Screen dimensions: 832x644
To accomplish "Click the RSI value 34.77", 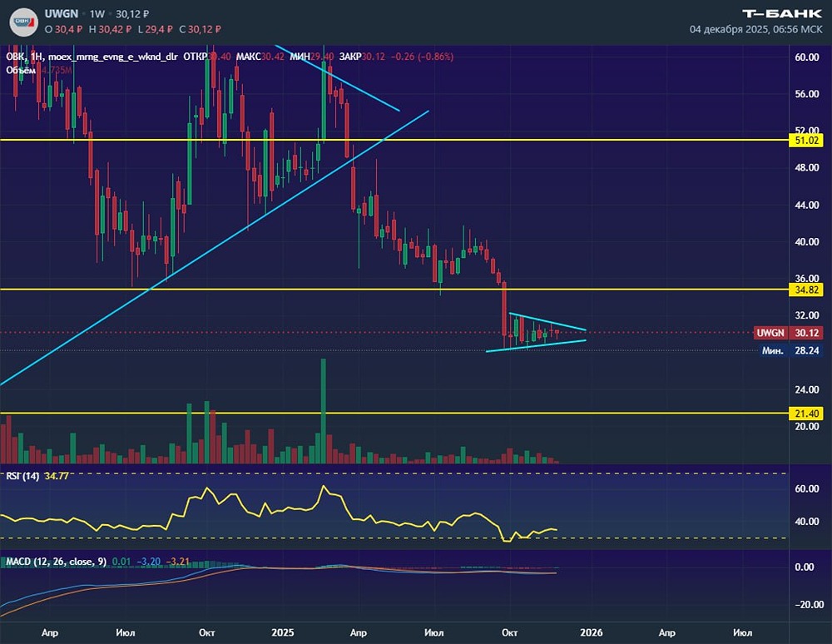I will click(57, 476).
